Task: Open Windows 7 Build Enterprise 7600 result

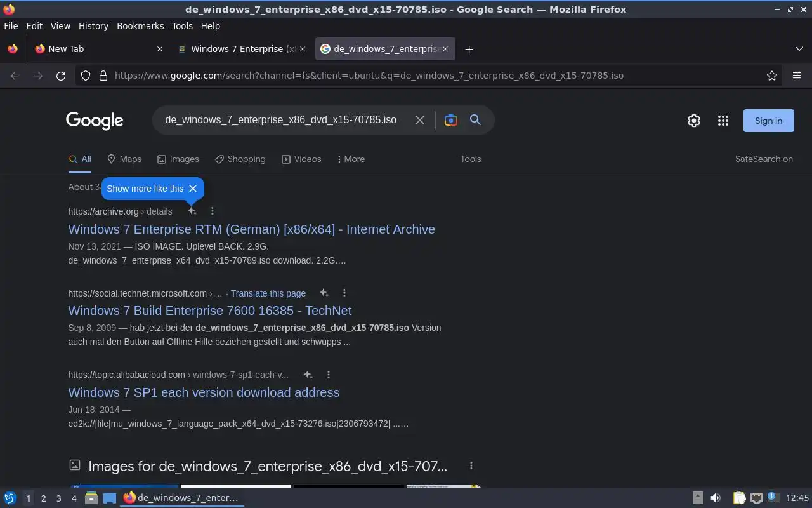Action: pyautogui.click(x=209, y=311)
